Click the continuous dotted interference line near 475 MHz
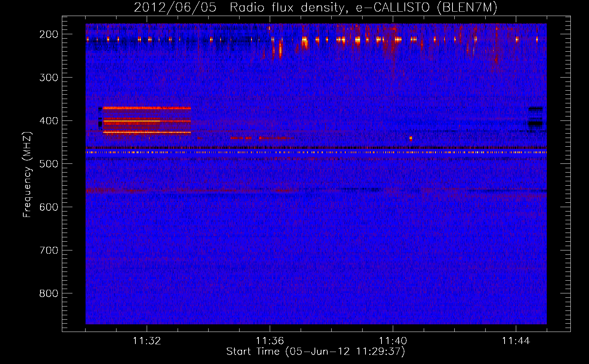This screenshot has width=589, height=364. coord(316,153)
